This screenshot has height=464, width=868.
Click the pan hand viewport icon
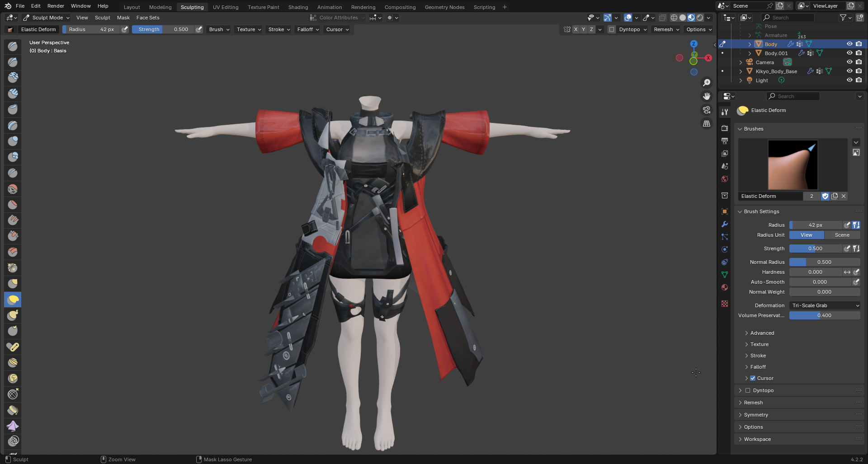[x=707, y=96]
